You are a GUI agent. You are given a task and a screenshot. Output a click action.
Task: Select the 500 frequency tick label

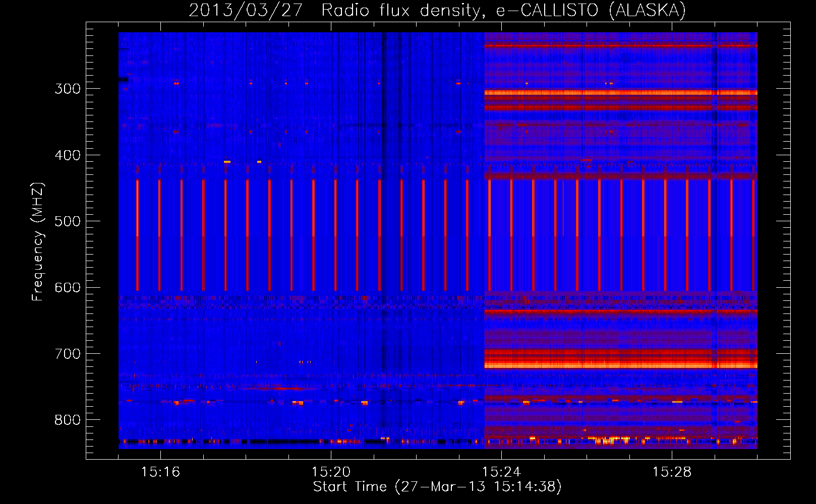68,221
